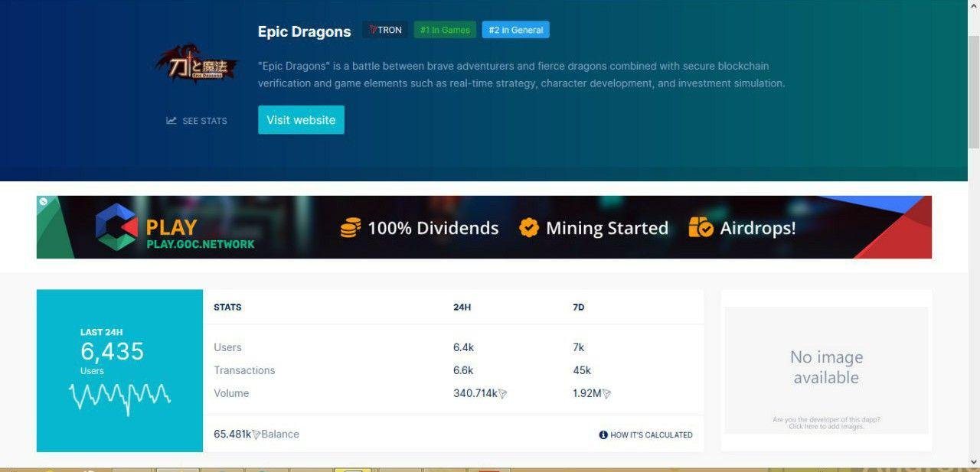Click the #1 In Games badge
980x472 pixels.
[445, 30]
